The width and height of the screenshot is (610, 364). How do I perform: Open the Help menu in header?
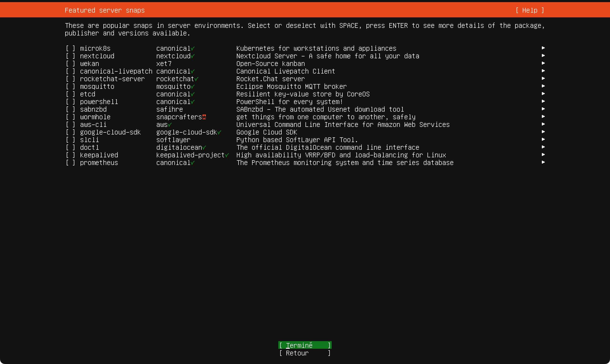pos(530,10)
